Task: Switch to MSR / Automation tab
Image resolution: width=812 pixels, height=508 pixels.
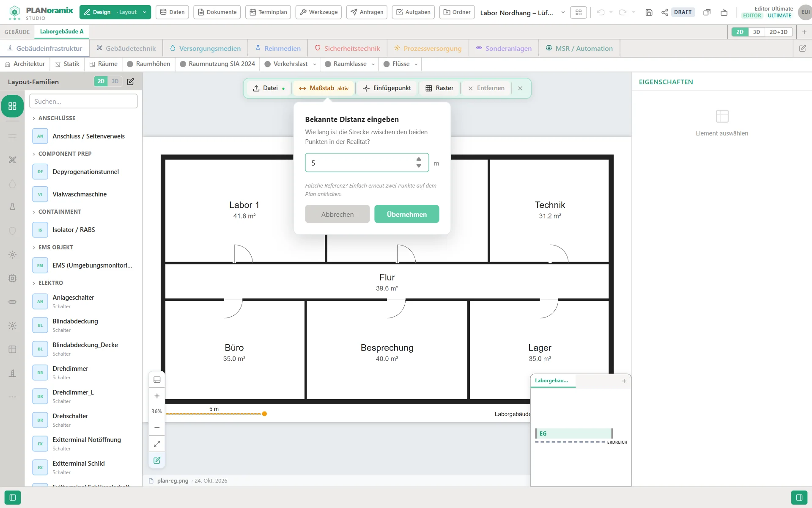Action: [x=579, y=48]
